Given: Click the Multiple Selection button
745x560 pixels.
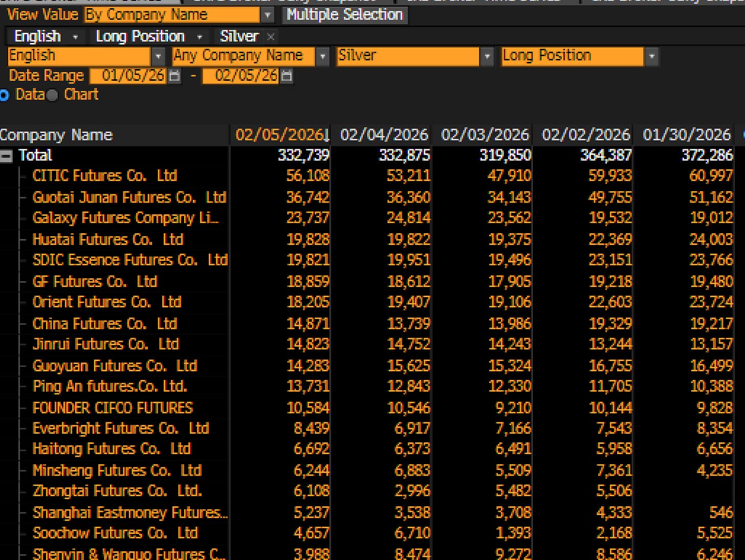Looking at the screenshot, I should (x=344, y=15).
